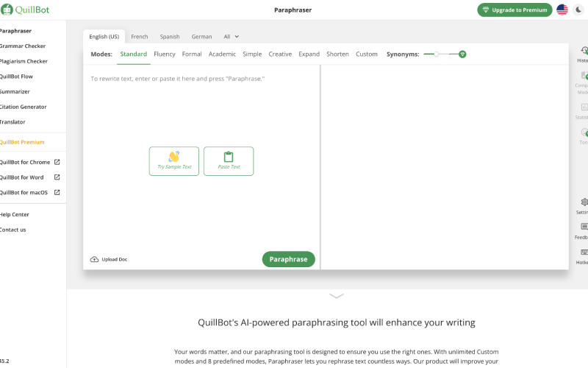The height and width of the screenshot is (368, 588).
Task: Click QuillBot for Chrome link
Action: pyautogui.click(x=25, y=162)
